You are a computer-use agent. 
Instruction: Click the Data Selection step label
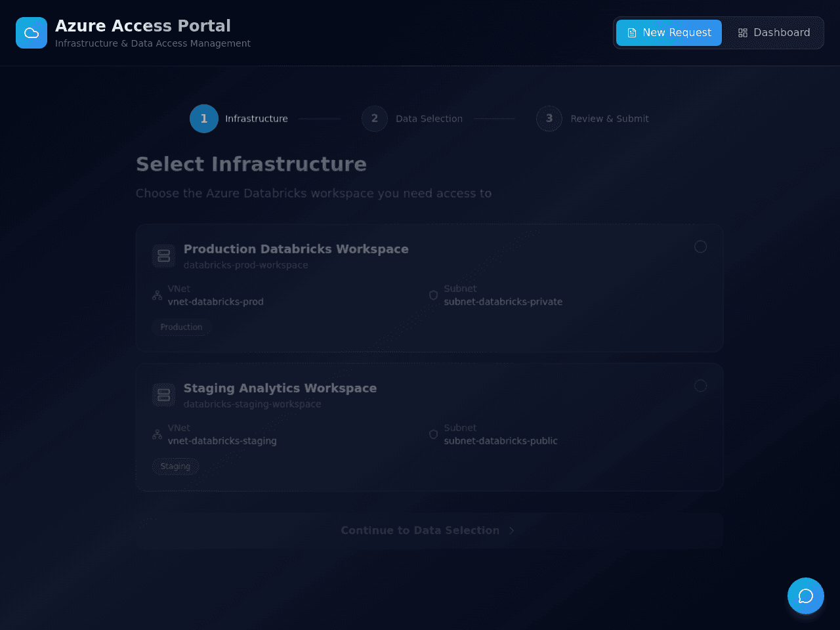pos(429,119)
